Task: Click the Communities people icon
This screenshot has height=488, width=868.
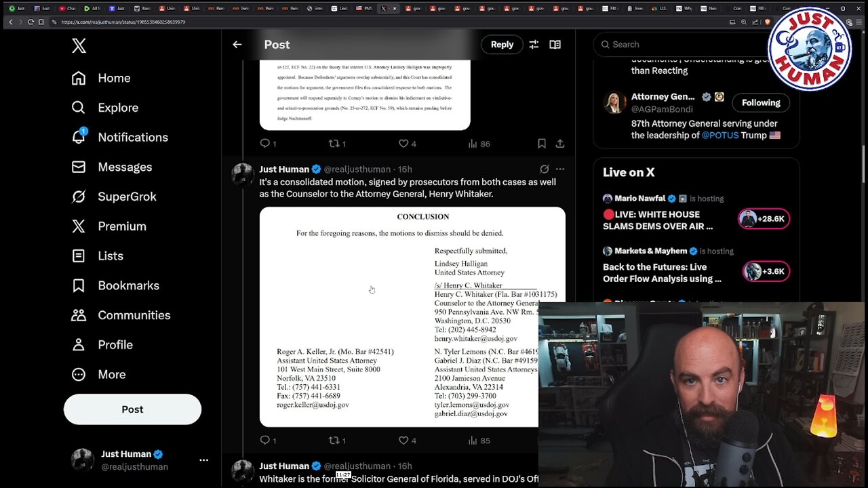Action: click(79, 315)
